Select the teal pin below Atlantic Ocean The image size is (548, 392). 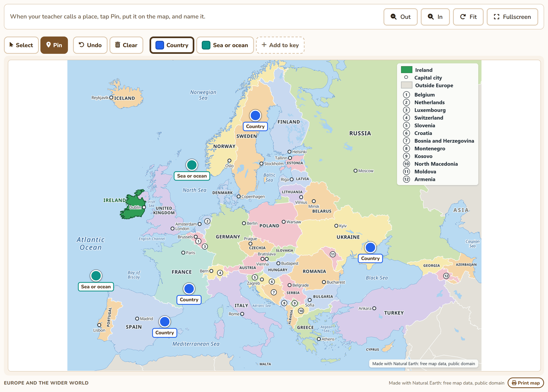click(x=96, y=275)
